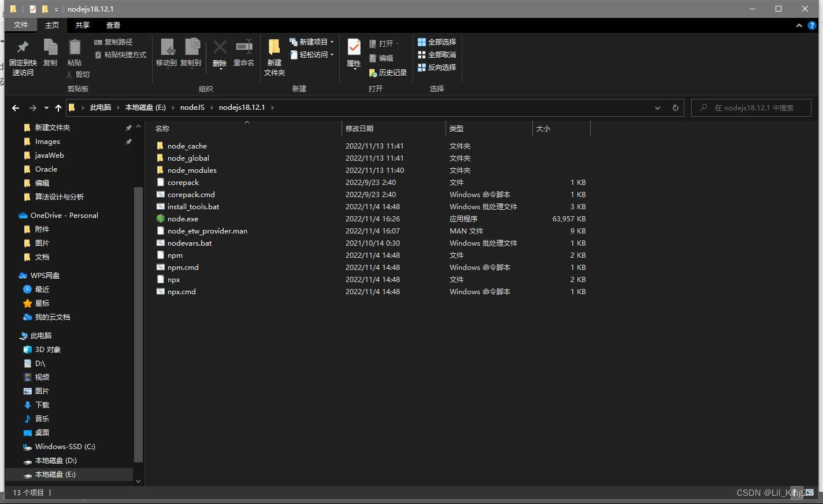This screenshot has height=504, width=823.
Task: Click the Move to icon
Action: (x=166, y=53)
